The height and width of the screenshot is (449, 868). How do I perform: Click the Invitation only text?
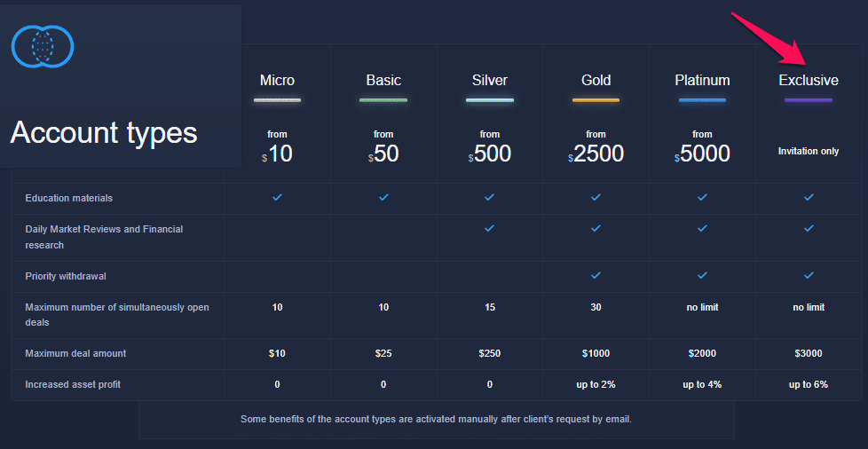pos(809,151)
